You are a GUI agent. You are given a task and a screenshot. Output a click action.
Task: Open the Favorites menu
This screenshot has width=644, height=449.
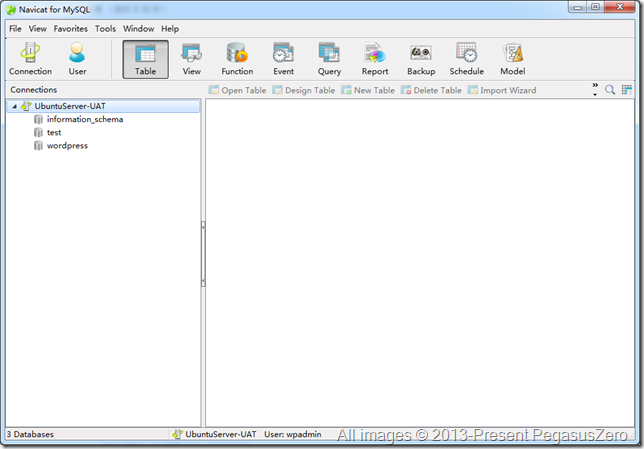(x=71, y=29)
